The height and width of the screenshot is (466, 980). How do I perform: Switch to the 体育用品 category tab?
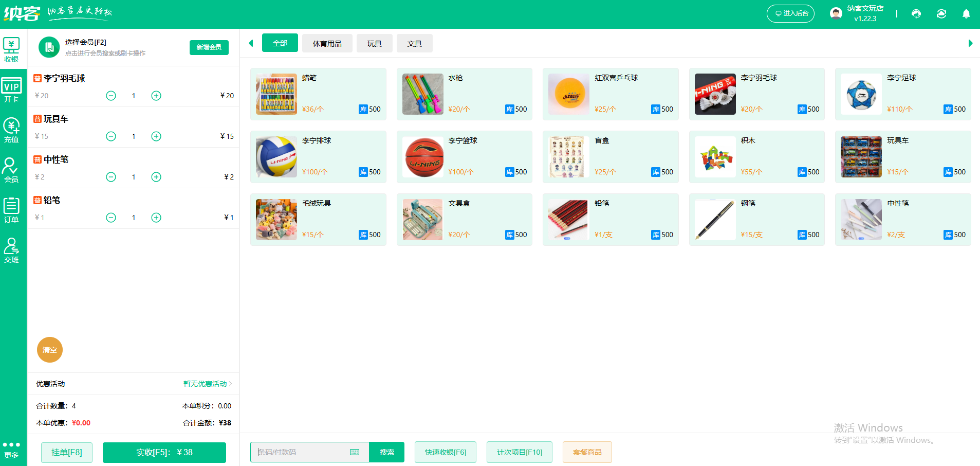point(327,43)
